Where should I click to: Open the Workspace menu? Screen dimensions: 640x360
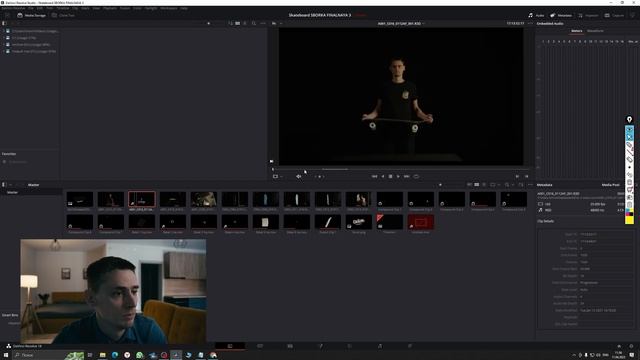169,8
